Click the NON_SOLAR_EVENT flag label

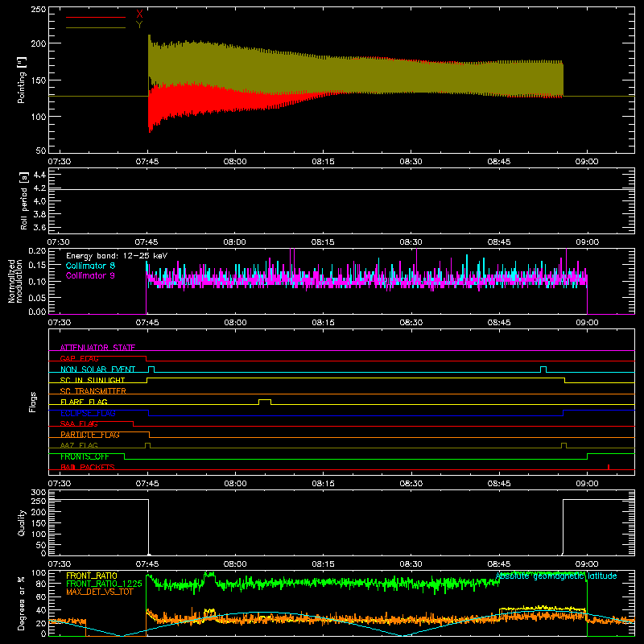click(97, 369)
